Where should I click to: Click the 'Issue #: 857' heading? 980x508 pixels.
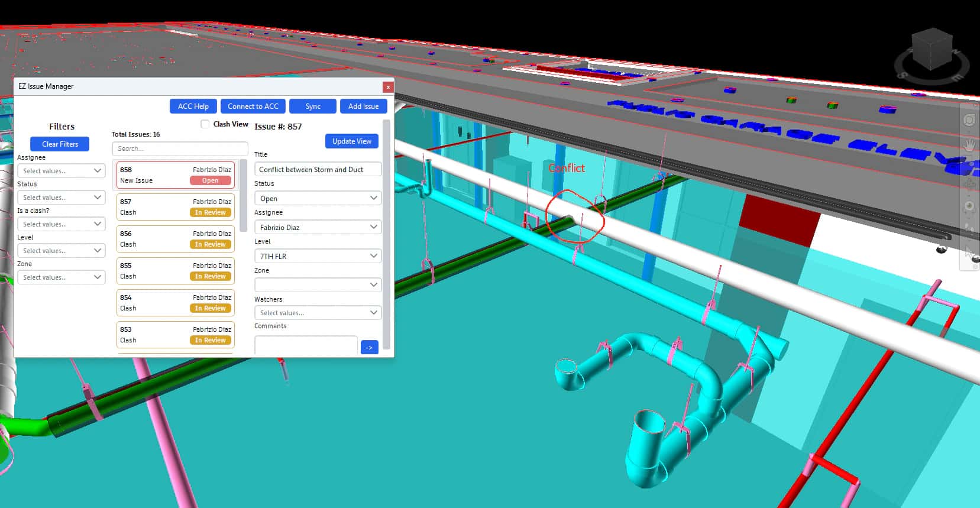[278, 127]
